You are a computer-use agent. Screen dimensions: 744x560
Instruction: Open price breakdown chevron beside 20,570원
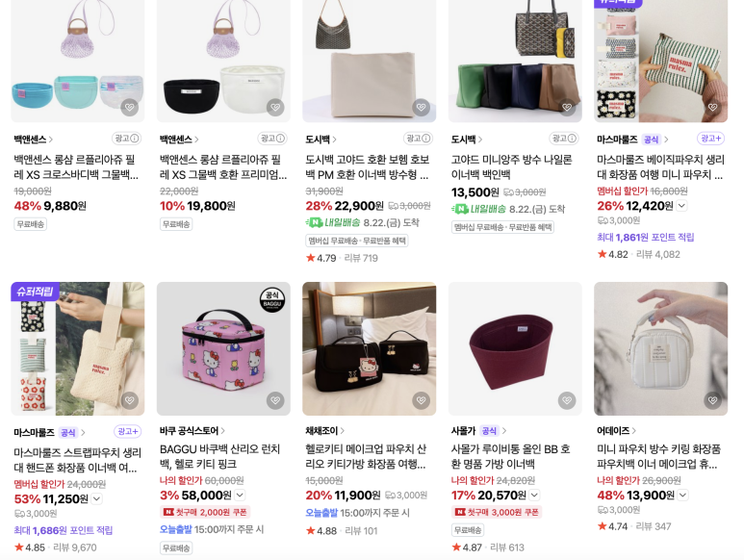[534, 495]
